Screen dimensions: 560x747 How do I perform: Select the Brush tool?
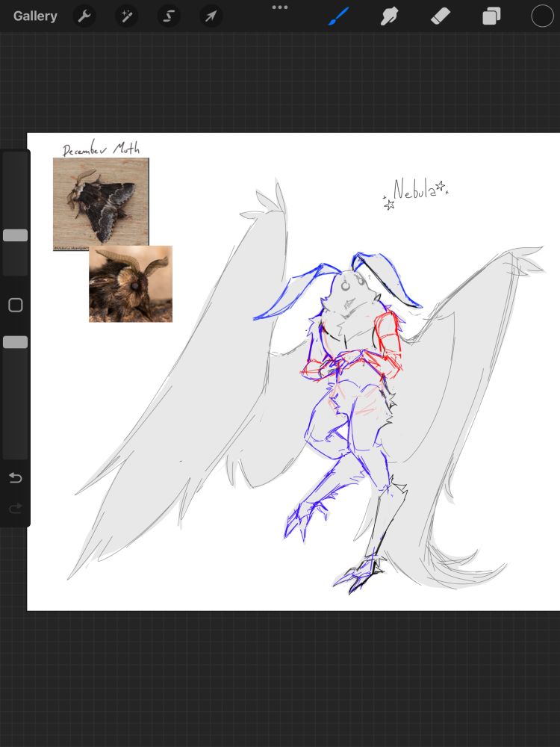point(338,16)
